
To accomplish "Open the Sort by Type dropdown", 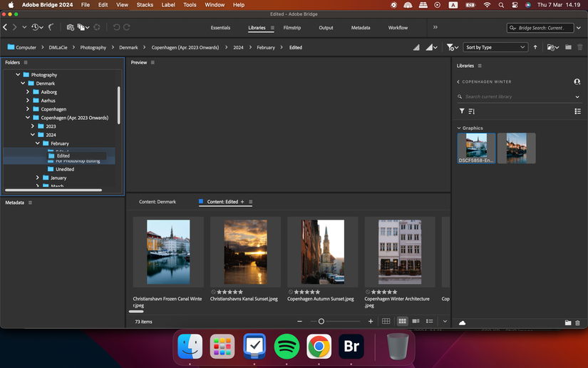I will 495,47.
